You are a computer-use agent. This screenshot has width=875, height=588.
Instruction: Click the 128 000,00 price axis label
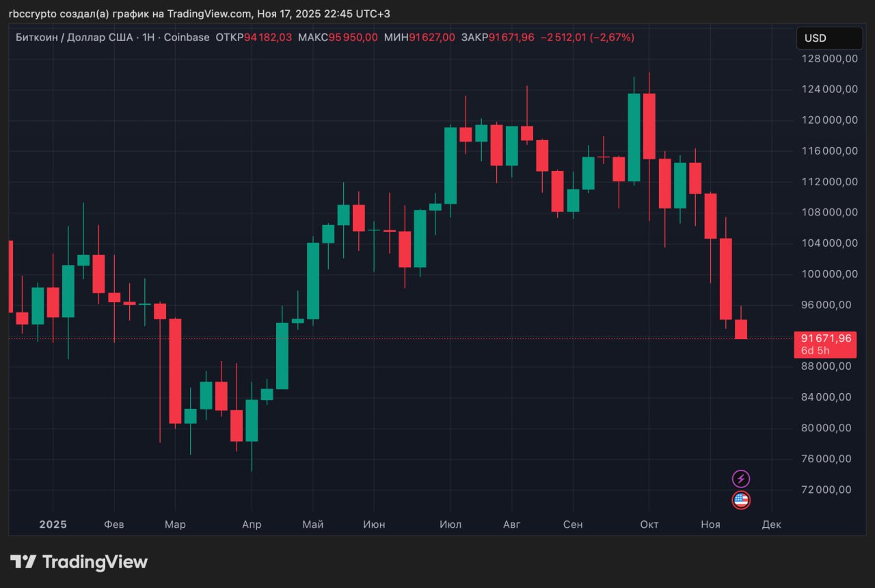829,59
